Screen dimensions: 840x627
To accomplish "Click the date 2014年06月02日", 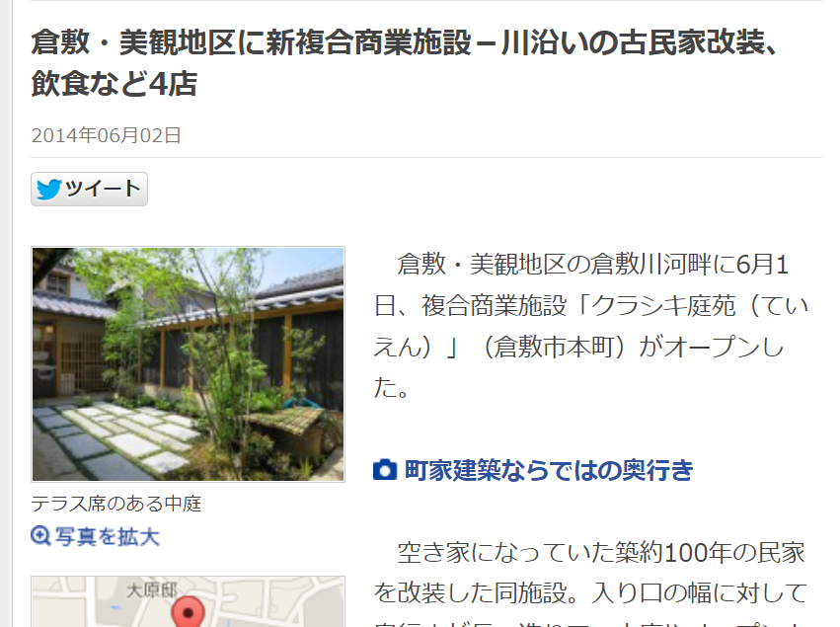I will click(106, 135).
